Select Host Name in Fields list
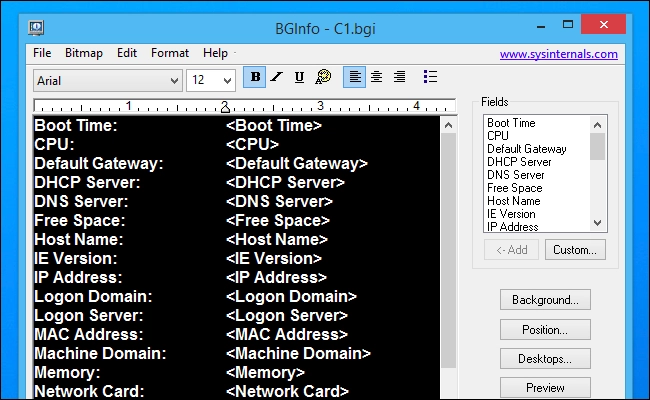The height and width of the screenshot is (400, 650). click(x=514, y=201)
